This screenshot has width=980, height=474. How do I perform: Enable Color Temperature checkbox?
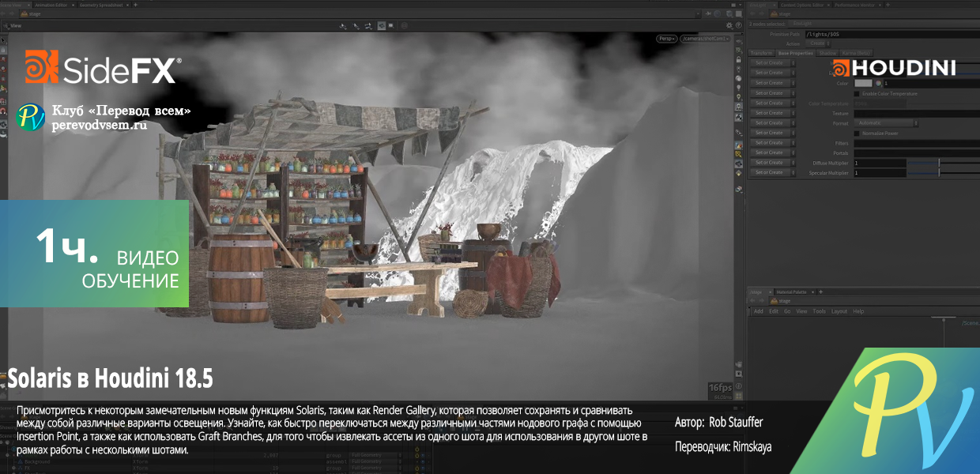[857, 93]
